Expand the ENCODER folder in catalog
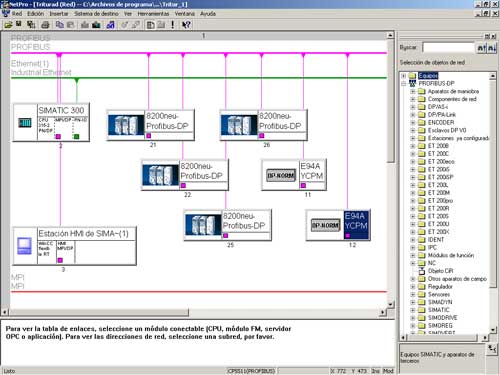500x375 pixels. point(413,122)
